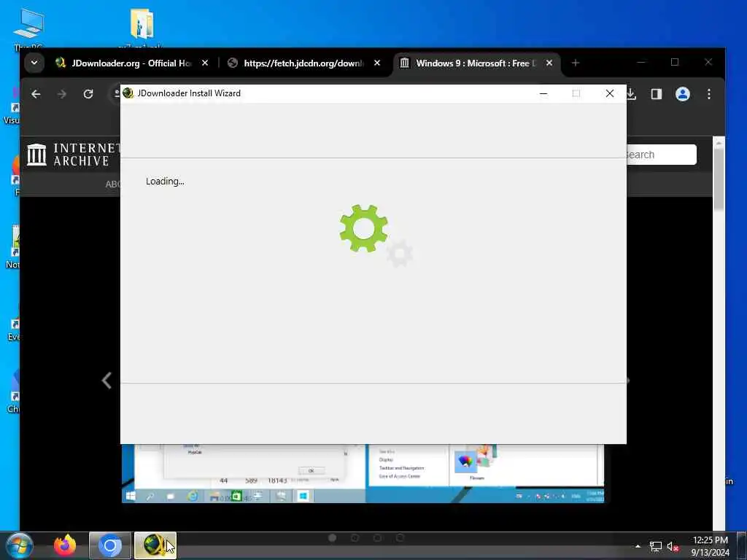
Task: Select Windows 9 Microsoft archive tab
Action: pyautogui.click(x=476, y=63)
